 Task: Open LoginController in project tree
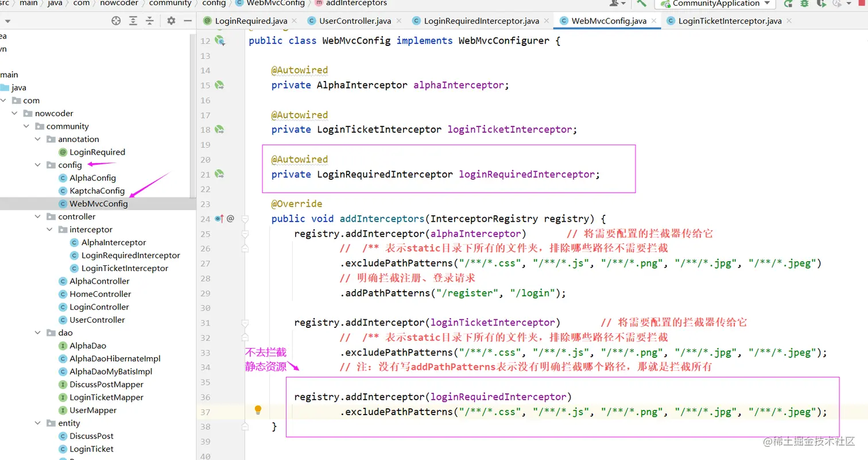click(x=99, y=307)
